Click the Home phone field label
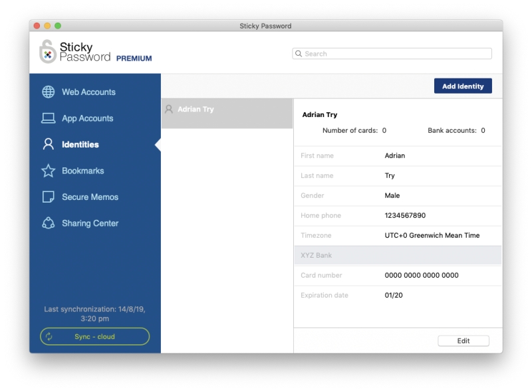Viewport: 532px width, 392px height. (321, 215)
